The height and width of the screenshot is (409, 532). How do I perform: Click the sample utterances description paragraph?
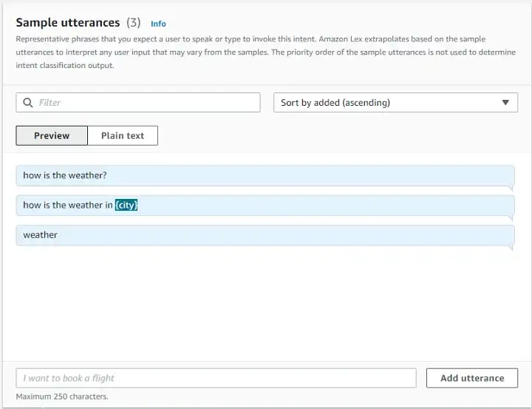(x=251, y=52)
